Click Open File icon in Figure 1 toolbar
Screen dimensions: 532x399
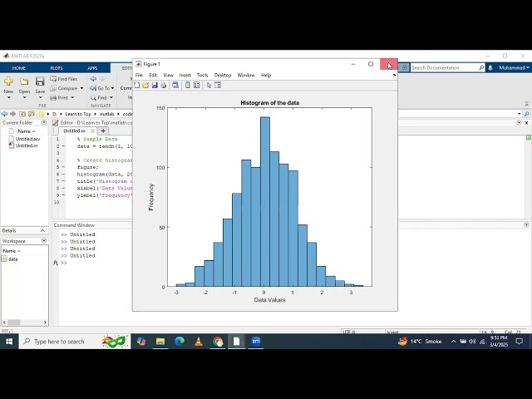(145, 85)
